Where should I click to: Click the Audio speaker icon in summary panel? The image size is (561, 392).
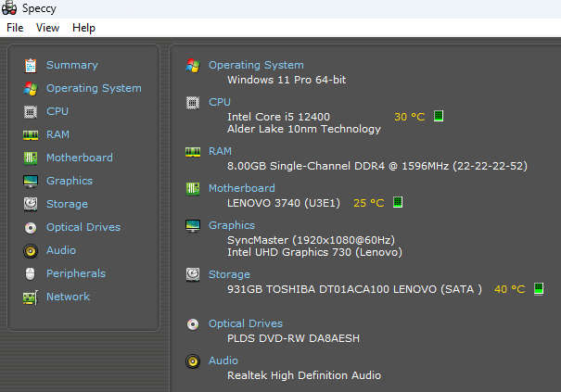coord(193,361)
